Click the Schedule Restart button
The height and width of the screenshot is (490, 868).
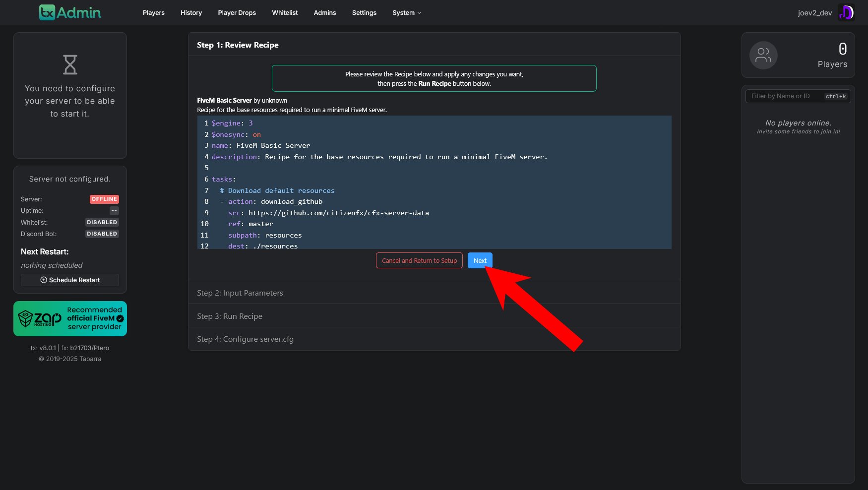tap(70, 280)
